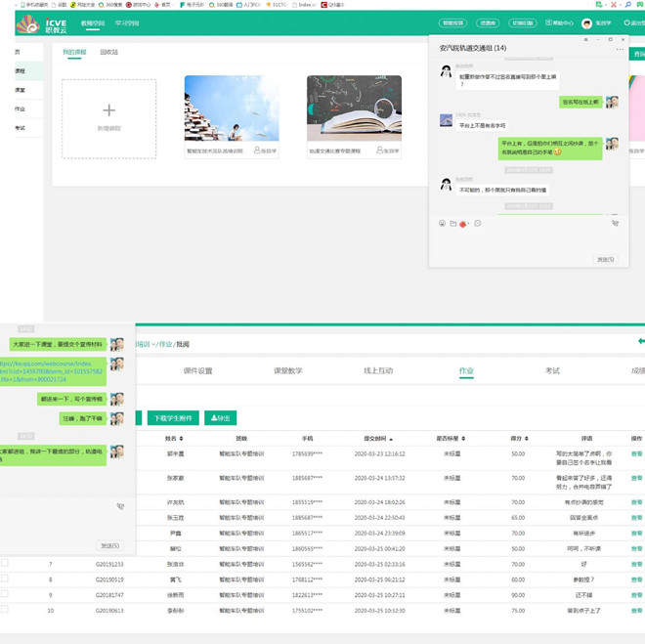Start voice call from upper chat toolbar
This screenshot has width=645, height=644.
coord(615,224)
